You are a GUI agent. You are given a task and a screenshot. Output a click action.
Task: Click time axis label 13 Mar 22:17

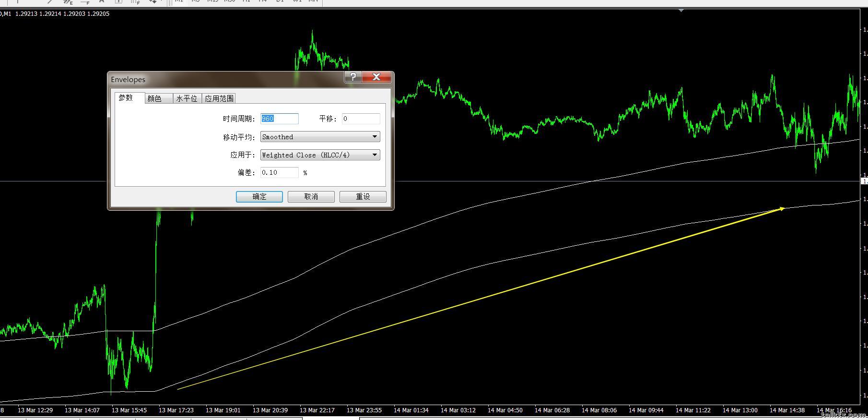pos(317,410)
